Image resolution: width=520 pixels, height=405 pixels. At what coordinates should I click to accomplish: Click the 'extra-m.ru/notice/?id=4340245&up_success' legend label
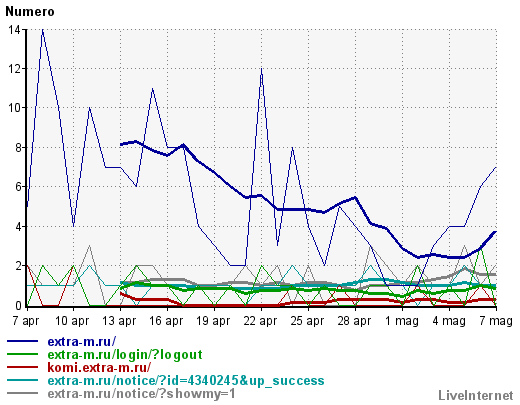pos(186,381)
